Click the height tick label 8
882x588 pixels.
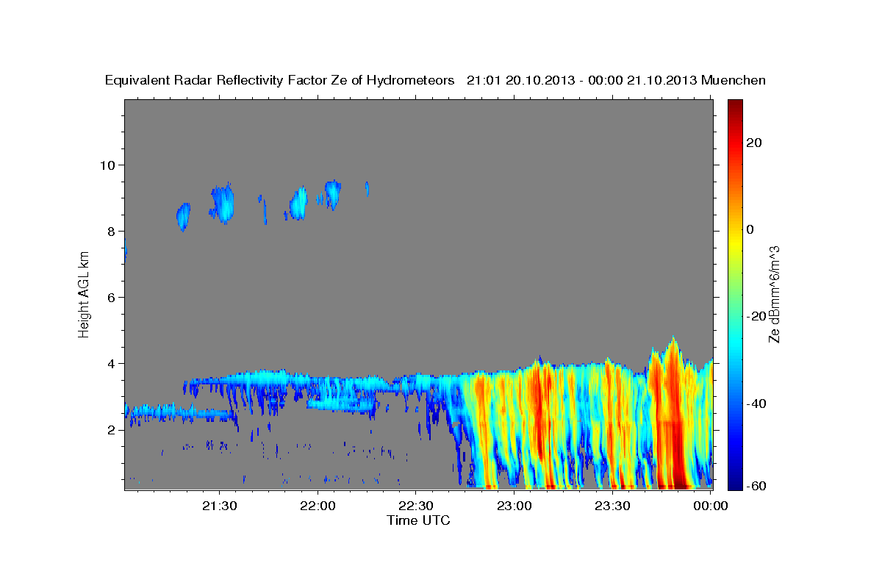pyautogui.click(x=111, y=231)
